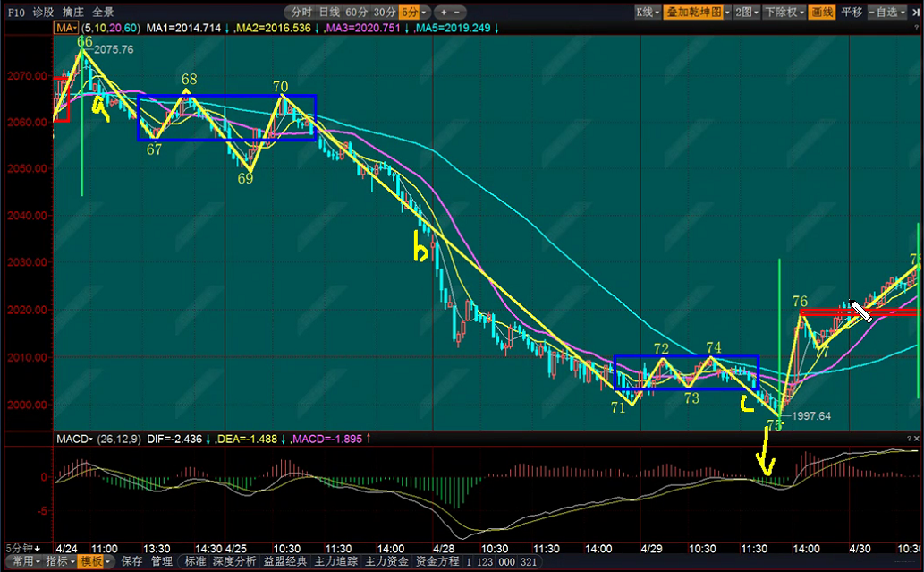
Task: Click the 2070.00 price axis label
Action: (x=27, y=75)
